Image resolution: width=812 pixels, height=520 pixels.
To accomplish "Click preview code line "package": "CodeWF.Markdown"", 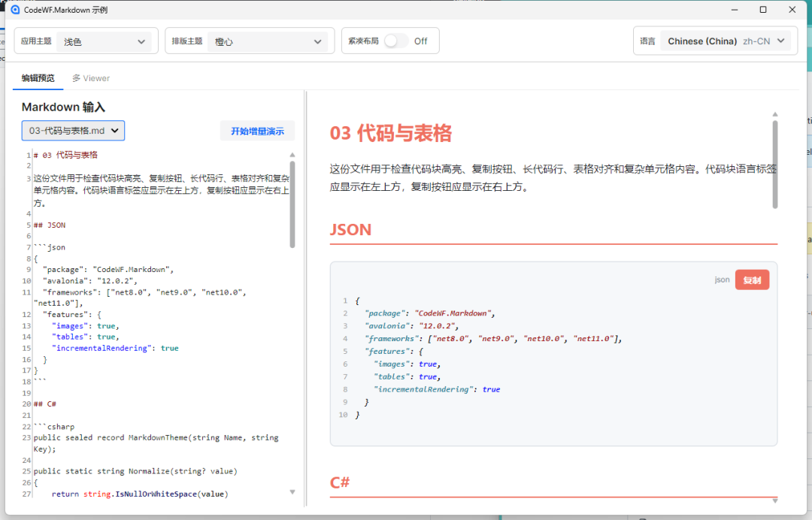I will tap(430, 313).
